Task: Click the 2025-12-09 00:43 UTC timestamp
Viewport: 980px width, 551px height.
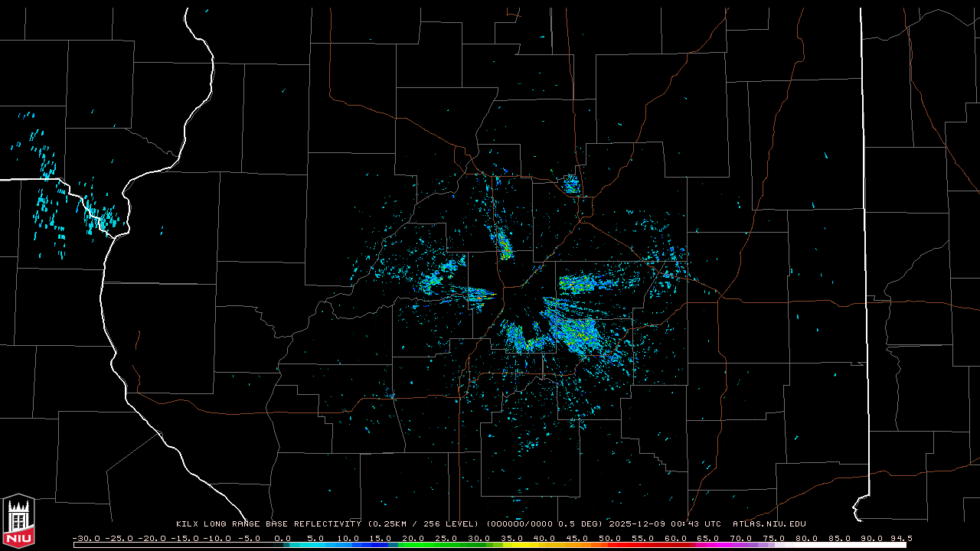Action: 665,524
